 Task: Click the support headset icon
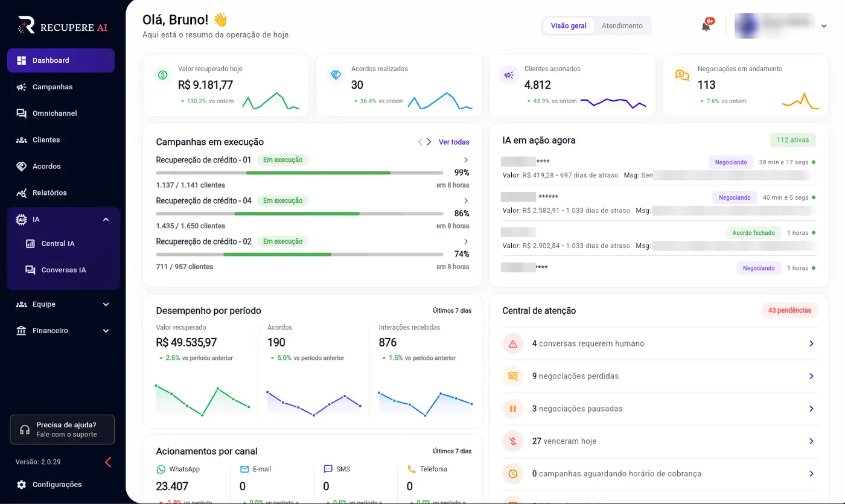(25, 430)
